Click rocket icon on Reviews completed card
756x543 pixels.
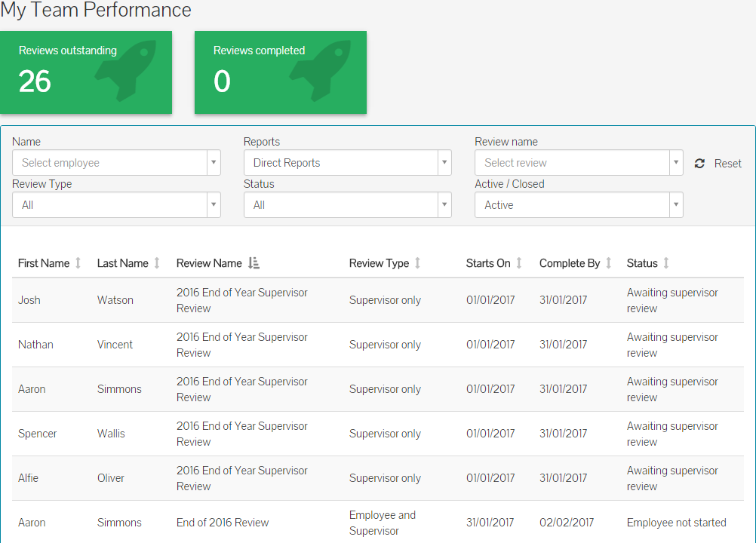[321, 70]
